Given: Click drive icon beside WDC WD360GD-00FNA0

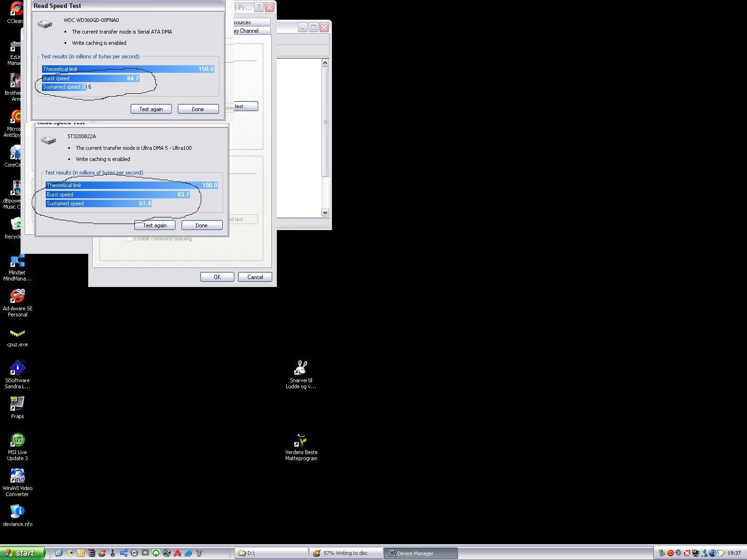Looking at the screenshot, I should coord(45,23).
